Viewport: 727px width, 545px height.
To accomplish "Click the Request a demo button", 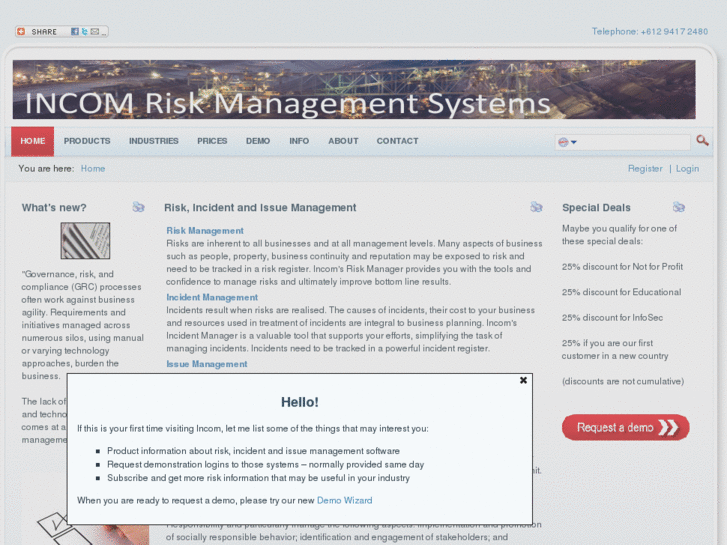I will point(625,427).
